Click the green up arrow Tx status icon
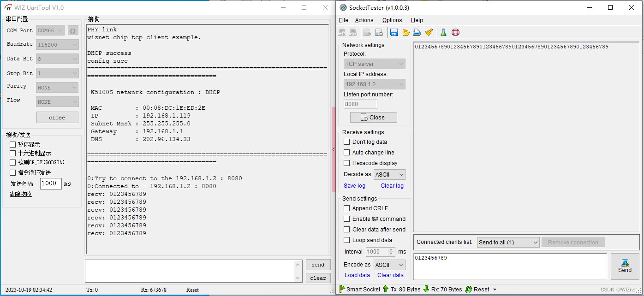Viewport: 644px width, 296px height. coord(386,289)
